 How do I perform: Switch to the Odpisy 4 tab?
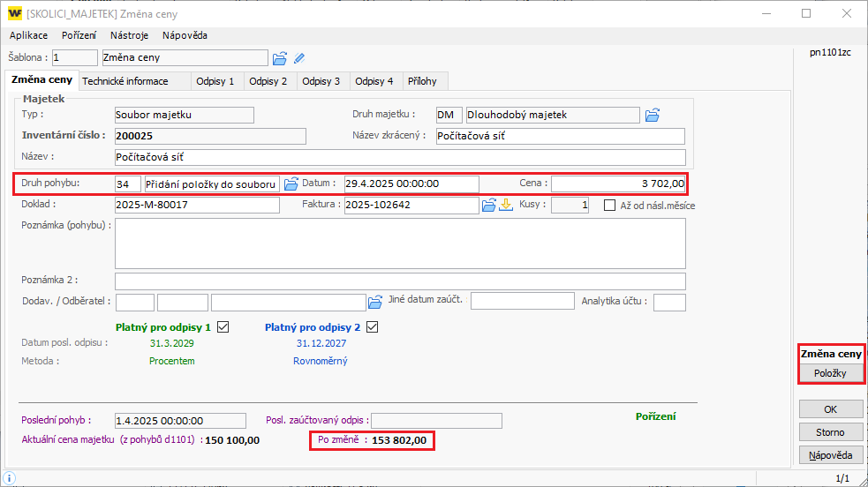374,81
